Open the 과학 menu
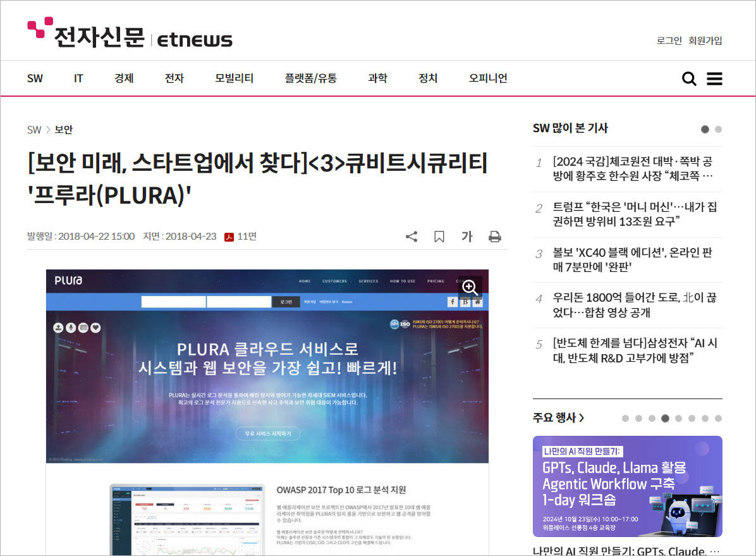 coord(377,78)
